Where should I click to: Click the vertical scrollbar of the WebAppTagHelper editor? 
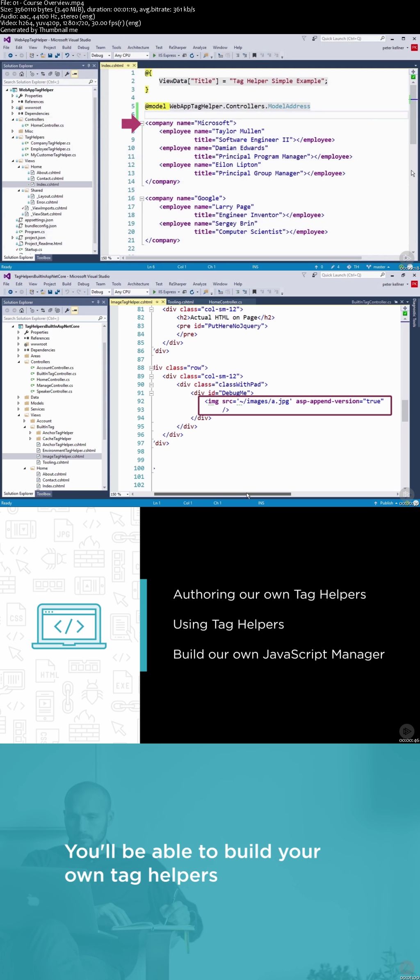(x=413, y=114)
